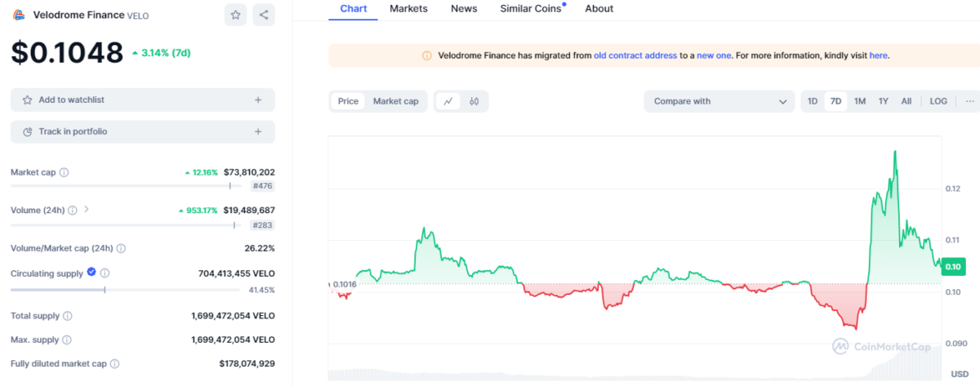
Task: Switch to candlestick chart icon
Action: pos(474,101)
